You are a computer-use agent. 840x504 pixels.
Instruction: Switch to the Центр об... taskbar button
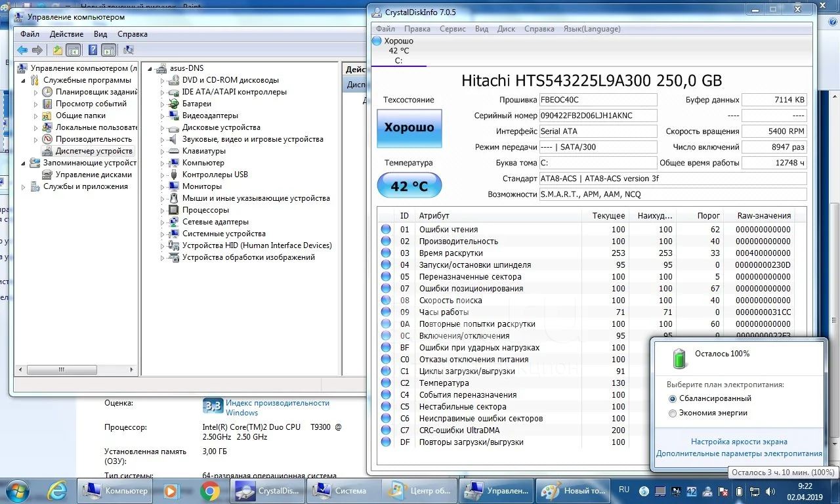tap(419, 490)
